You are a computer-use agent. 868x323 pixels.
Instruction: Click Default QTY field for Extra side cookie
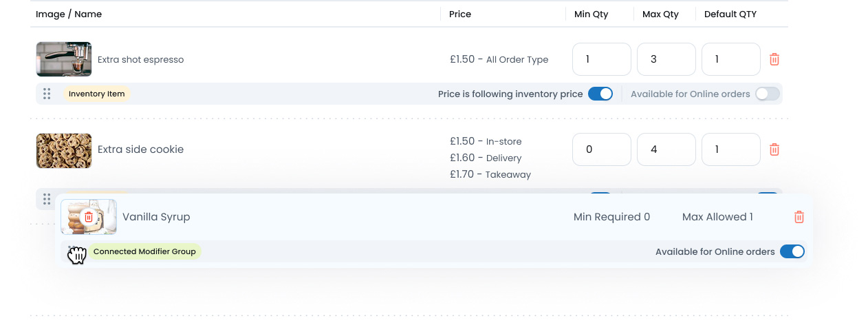[730, 149]
